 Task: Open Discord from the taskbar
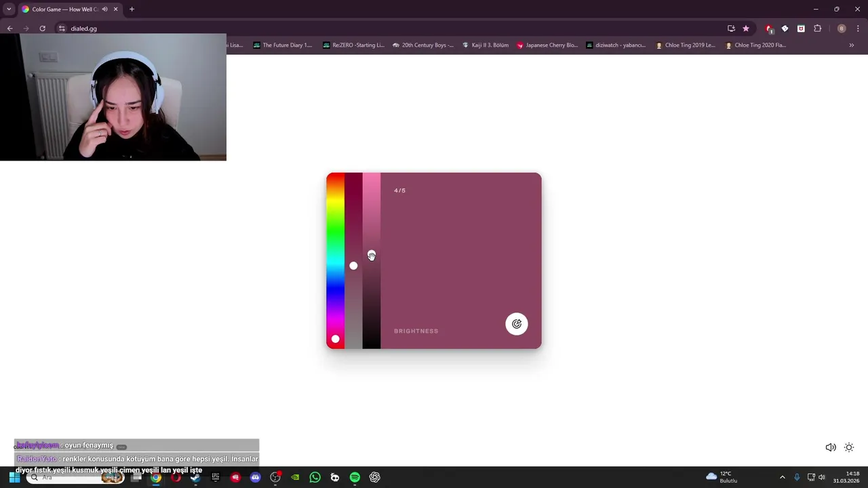tap(255, 477)
